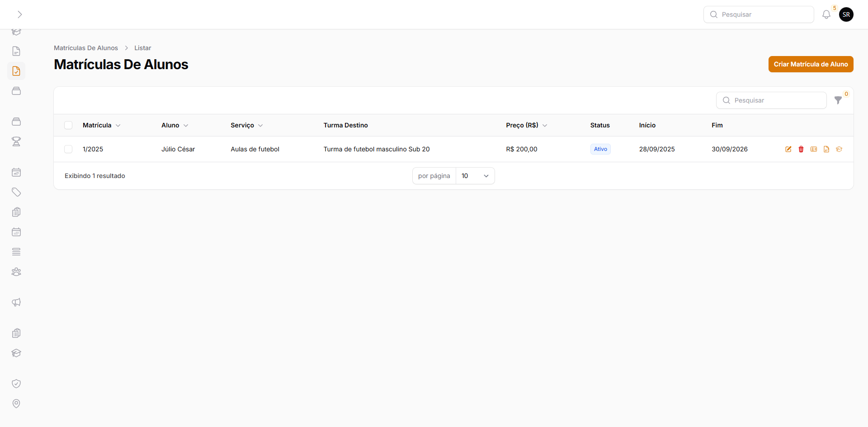Screen dimensions: 868x427
Task: Open the ID card icon in row actions
Action: coord(813,149)
